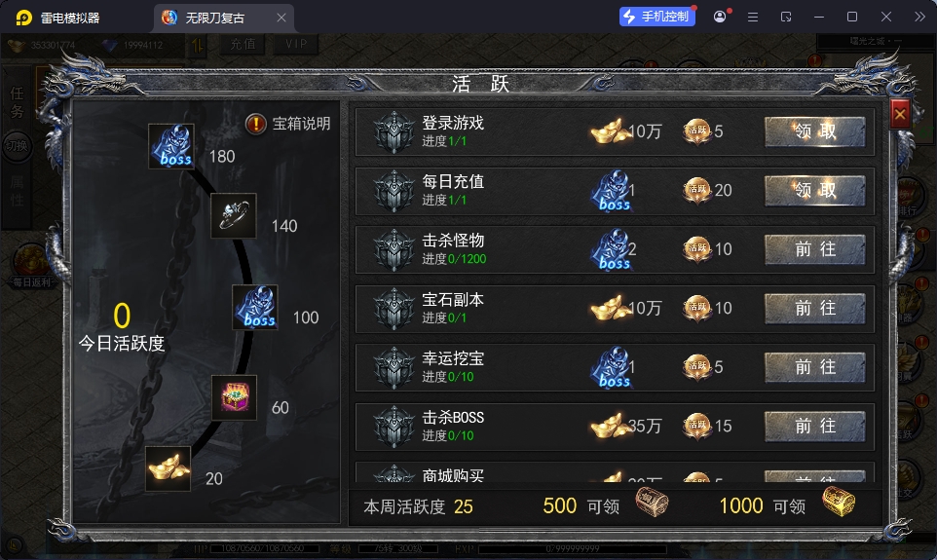Go to 击杀怪物 task via 前往
Viewport: 937px width, 560px height.
point(815,249)
